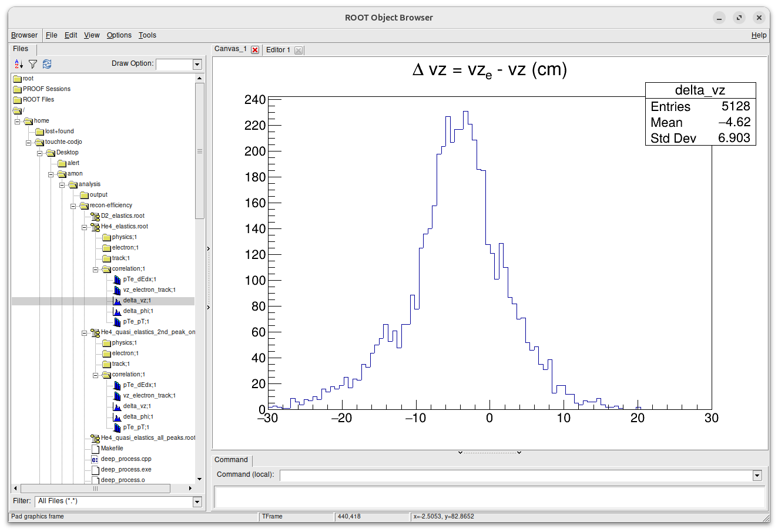Select the D2_elastics.root file icon
The width and height of the screenshot is (778, 532).
(x=95, y=216)
